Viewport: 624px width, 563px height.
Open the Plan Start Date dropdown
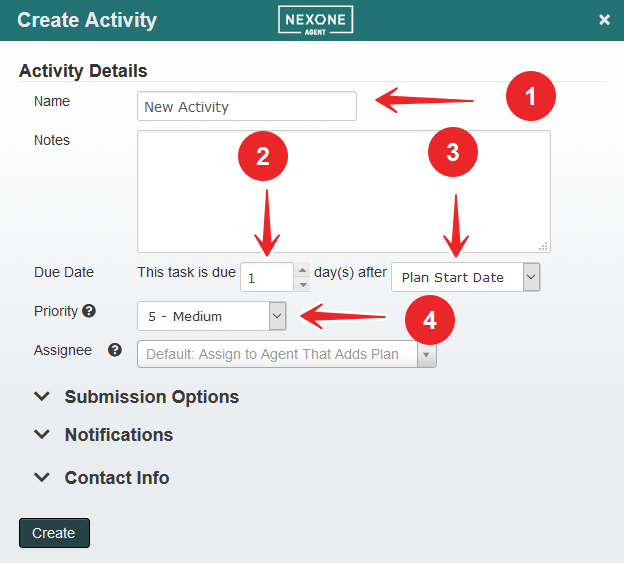(x=531, y=277)
